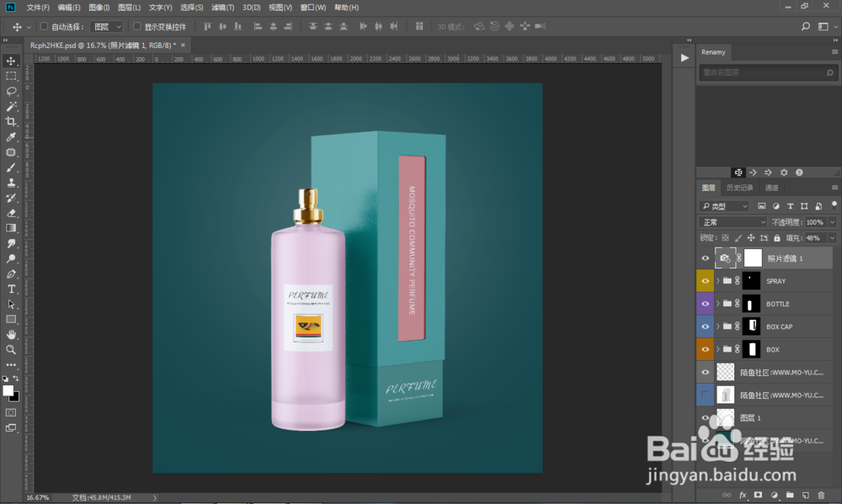Click the search icon in options bar

click(x=806, y=26)
